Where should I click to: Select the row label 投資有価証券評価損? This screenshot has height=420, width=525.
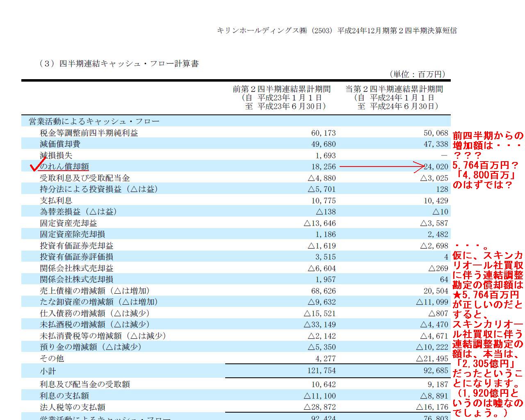pos(77,257)
